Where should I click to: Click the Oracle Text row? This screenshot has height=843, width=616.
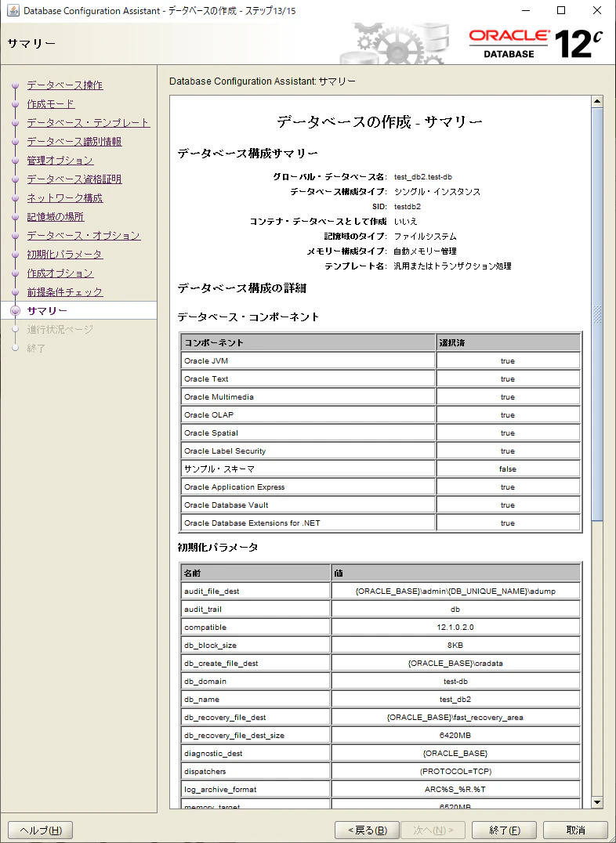click(x=381, y=379)
